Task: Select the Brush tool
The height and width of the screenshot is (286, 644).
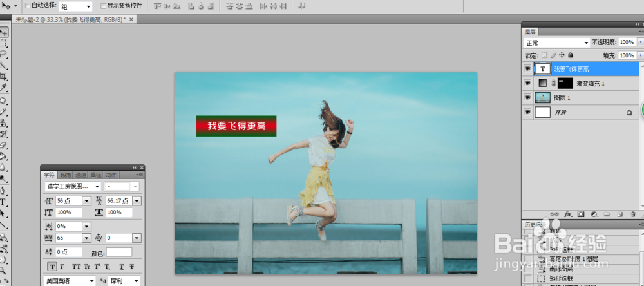Action: pos(4,112)
